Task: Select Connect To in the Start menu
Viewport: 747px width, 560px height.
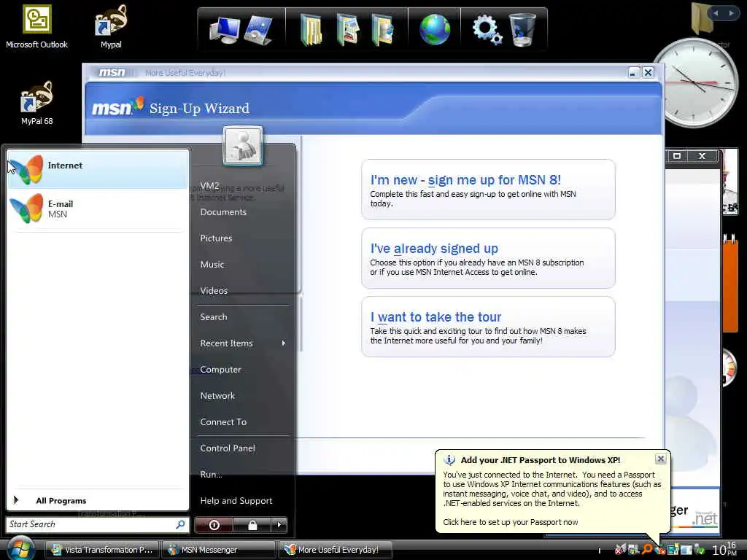Action: point(223,422)
